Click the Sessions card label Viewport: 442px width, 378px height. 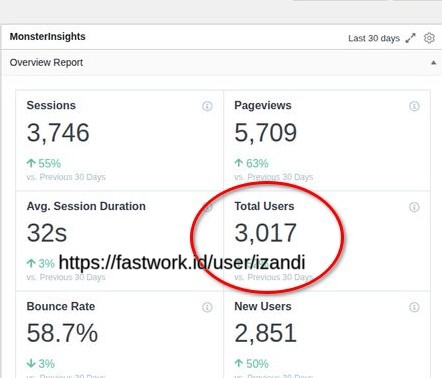tap(51, 105)
